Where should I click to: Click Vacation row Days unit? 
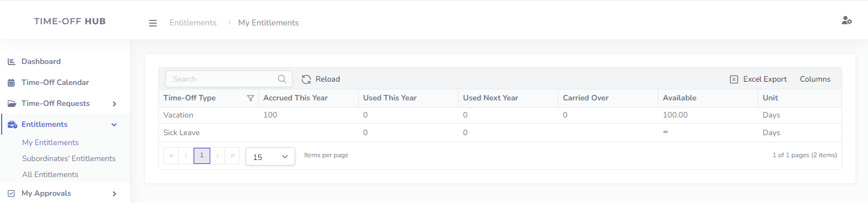(771, 115)
